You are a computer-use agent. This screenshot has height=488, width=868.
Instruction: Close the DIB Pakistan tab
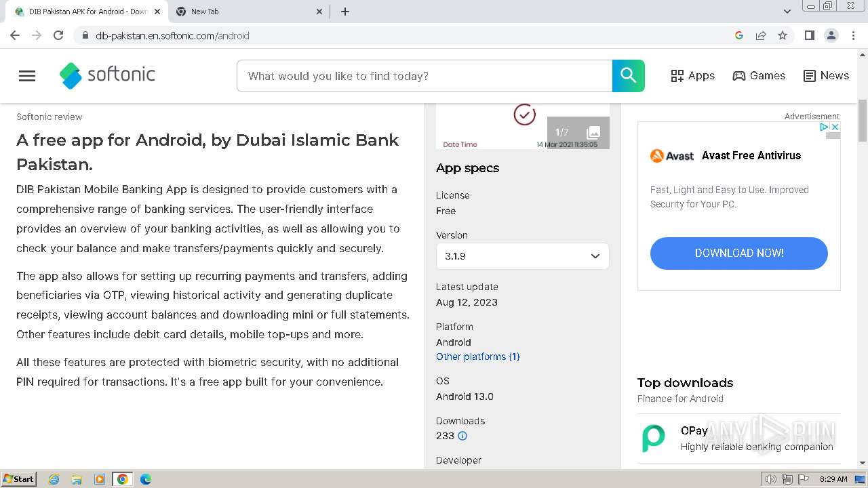coord(157,12)
